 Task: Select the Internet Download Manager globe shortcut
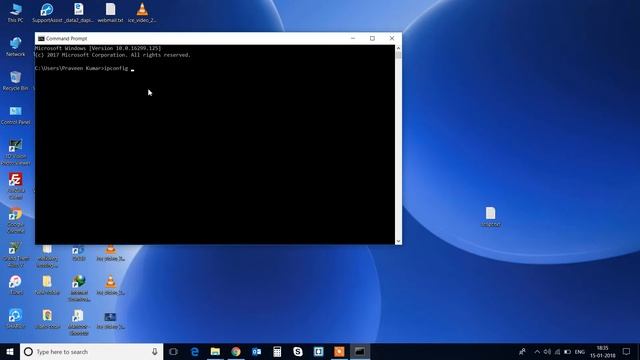pyautogui.click(x=79, y=288)
